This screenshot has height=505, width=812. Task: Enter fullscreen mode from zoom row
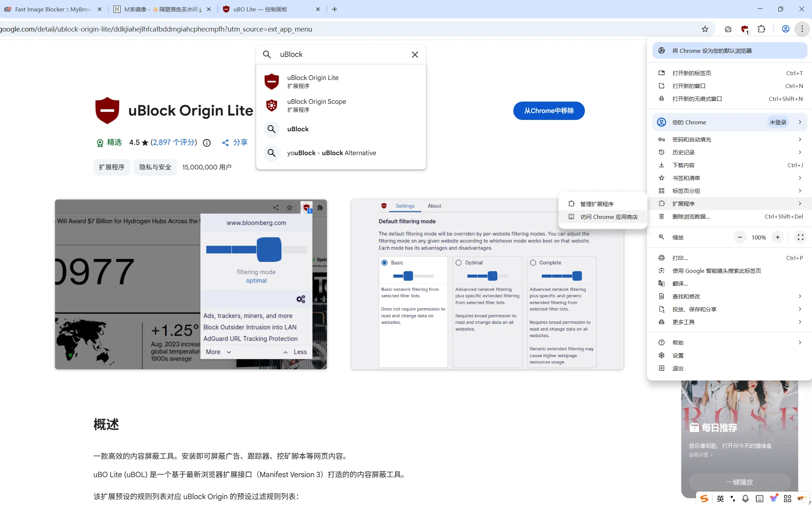pos(801,237)
